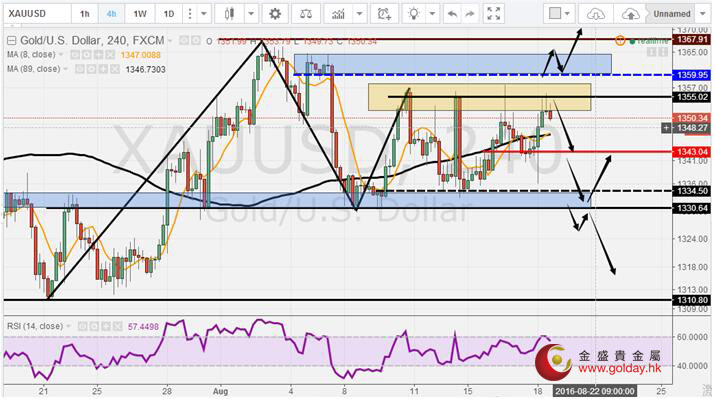Expand the MA (89, close) dropdown arrow
Screen dimensions: 714x399
(x=66, y=69)
